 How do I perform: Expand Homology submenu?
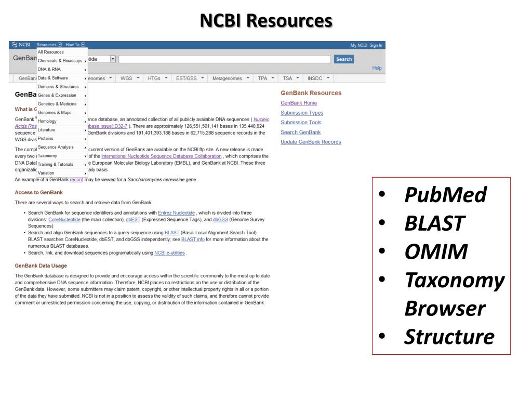62,121
